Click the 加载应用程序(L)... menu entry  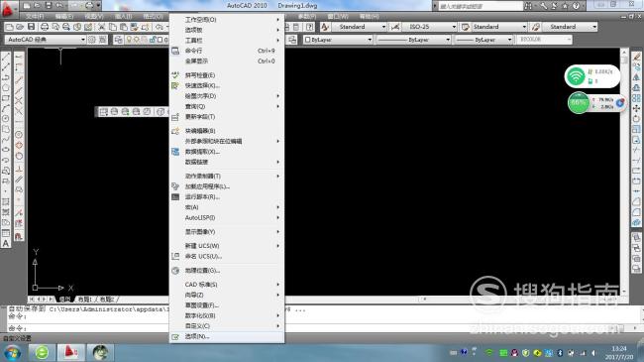227,186
